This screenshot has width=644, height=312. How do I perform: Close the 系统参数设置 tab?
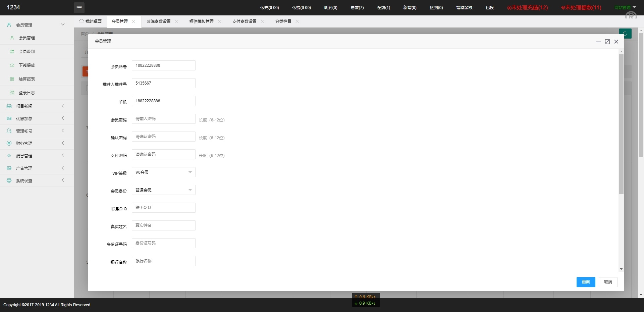176,21
